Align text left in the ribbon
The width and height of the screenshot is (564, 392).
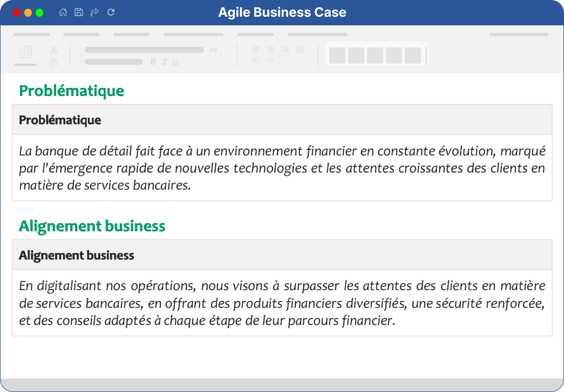256,50
